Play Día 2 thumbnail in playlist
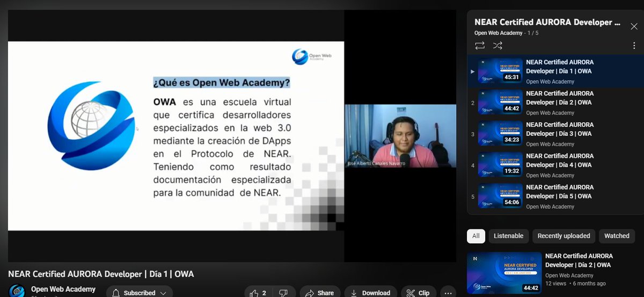This screenshot has width=644, height=297. (x=500, y=102)
